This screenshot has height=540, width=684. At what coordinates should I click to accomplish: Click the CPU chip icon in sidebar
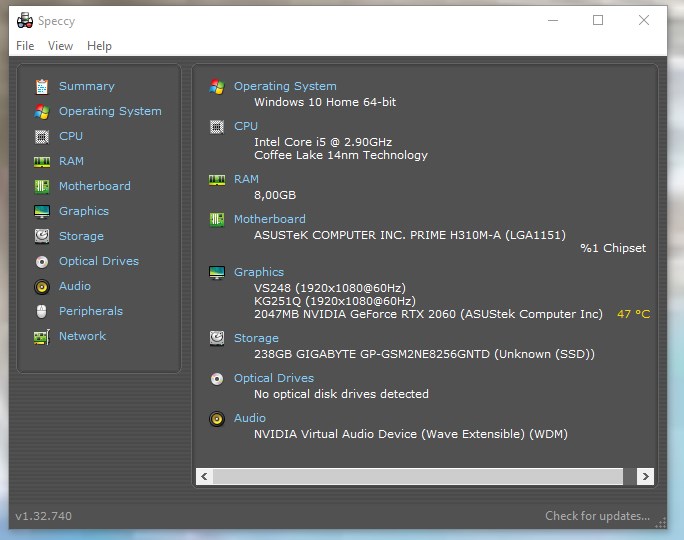42,137
